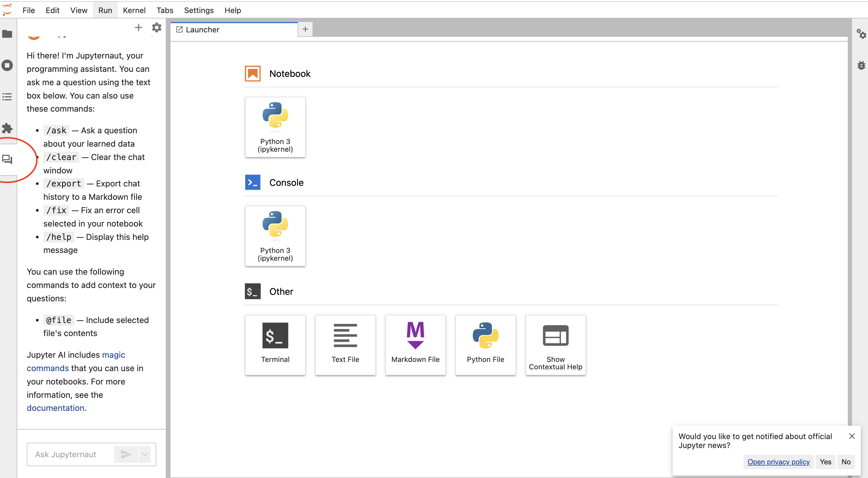Open the Kernel menu
This screenshot has width=868, height=478.
134,10
